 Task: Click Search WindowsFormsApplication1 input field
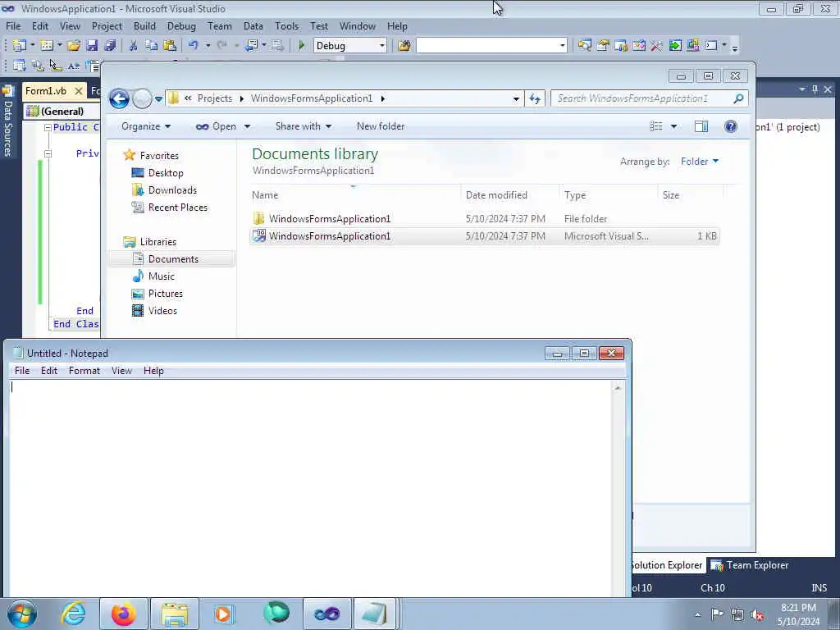pos(641,98)
